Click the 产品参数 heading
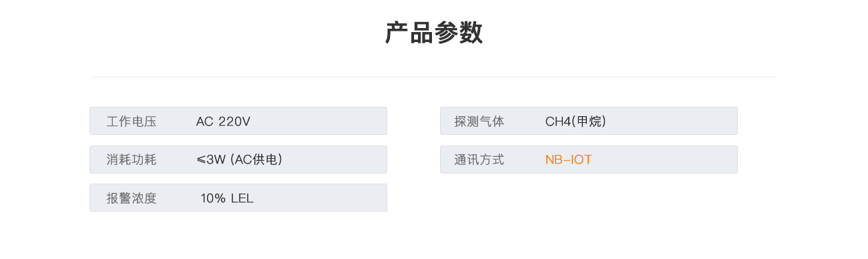Image resolution: width=868 pixels, height=259 pixels. pos(434,33)
